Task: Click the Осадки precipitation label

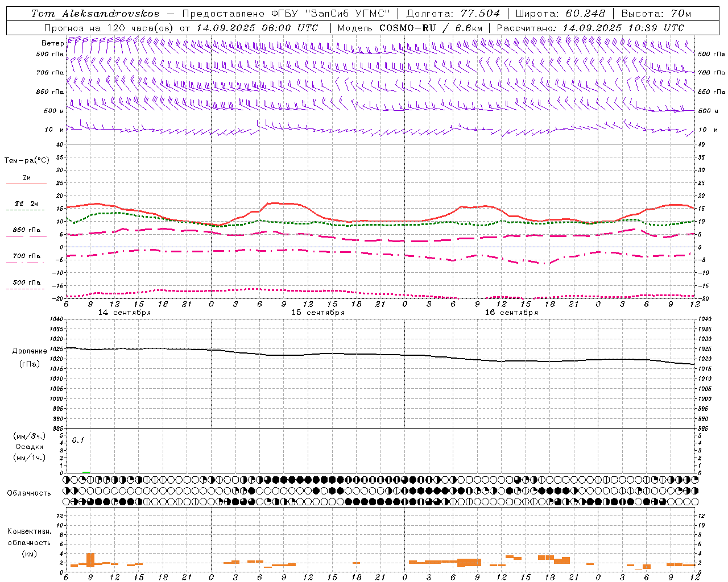Action: coord(30,447)
